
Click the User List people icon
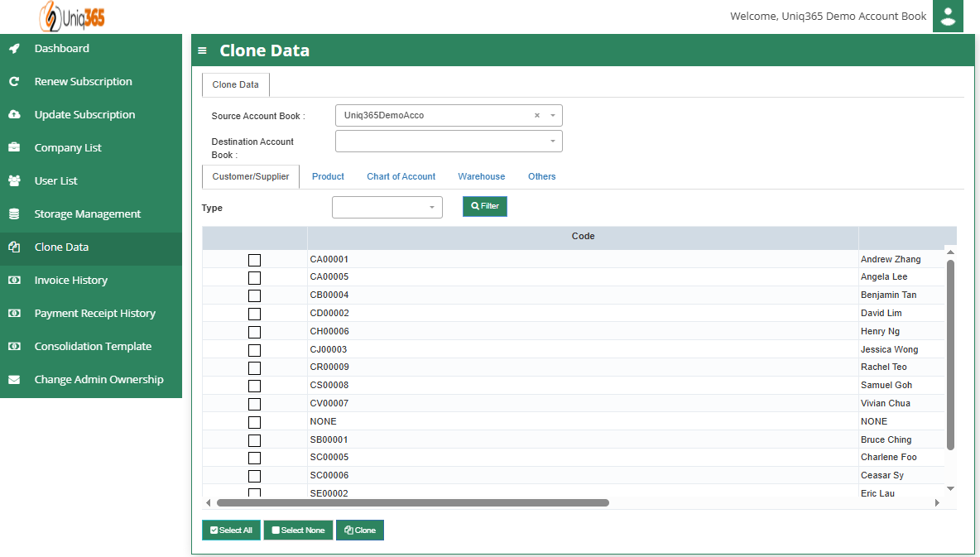14,180
